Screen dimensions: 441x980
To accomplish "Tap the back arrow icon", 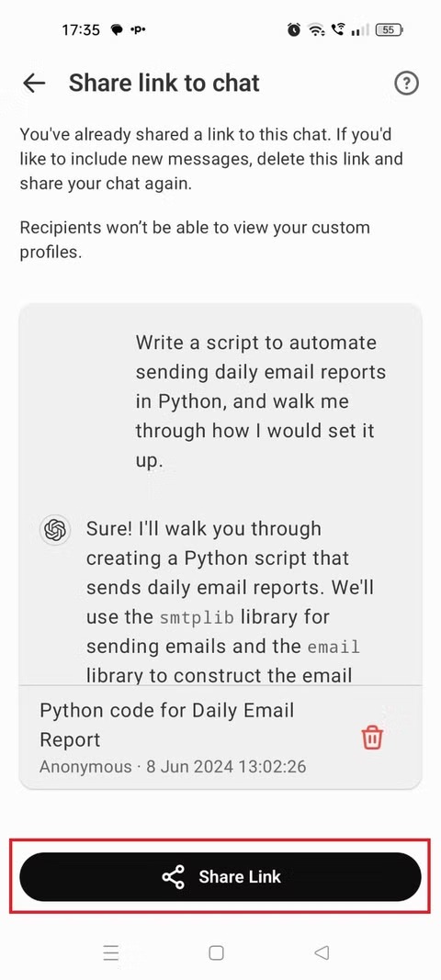I will (34, 83).
